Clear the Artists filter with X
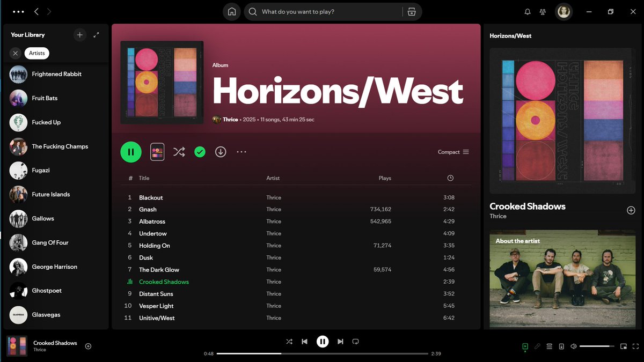The width and height of the screenshot is (644, 362). tap(15, 53)
